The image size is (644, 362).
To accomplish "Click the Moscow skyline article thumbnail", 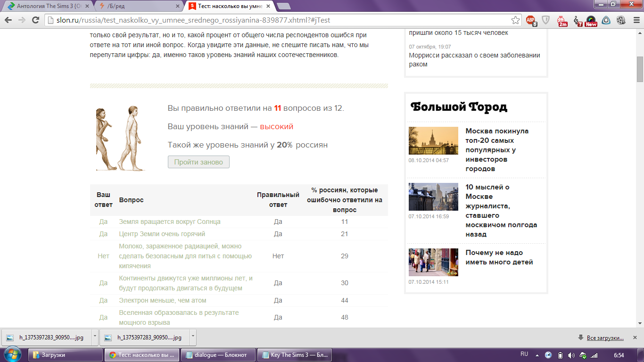I will tap(433, 140).
